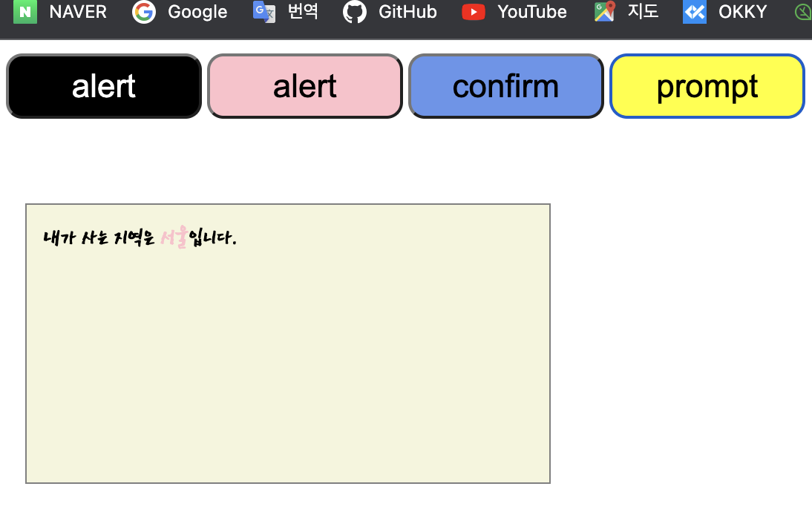
Task: Click the yellow prompt button
Action: [x=707, y=86]
